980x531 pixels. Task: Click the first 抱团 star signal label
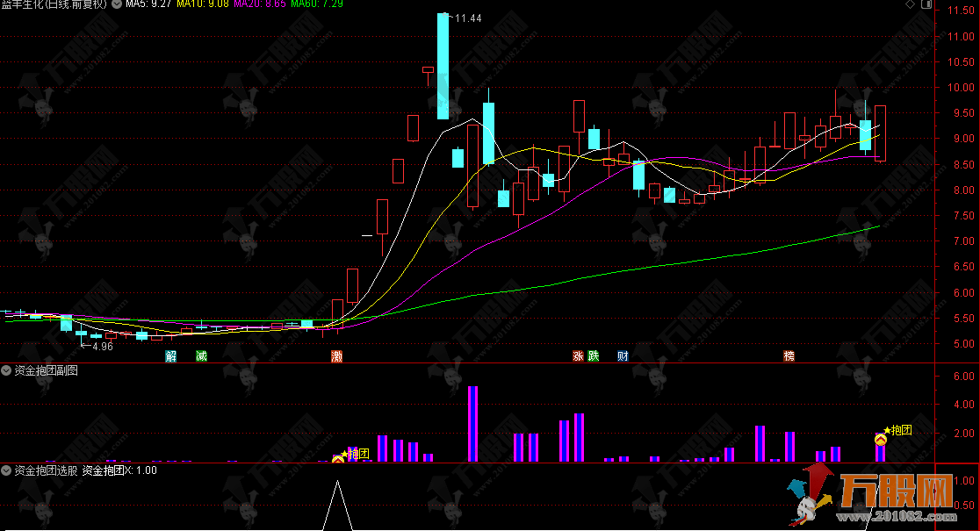tap(355, 454)
